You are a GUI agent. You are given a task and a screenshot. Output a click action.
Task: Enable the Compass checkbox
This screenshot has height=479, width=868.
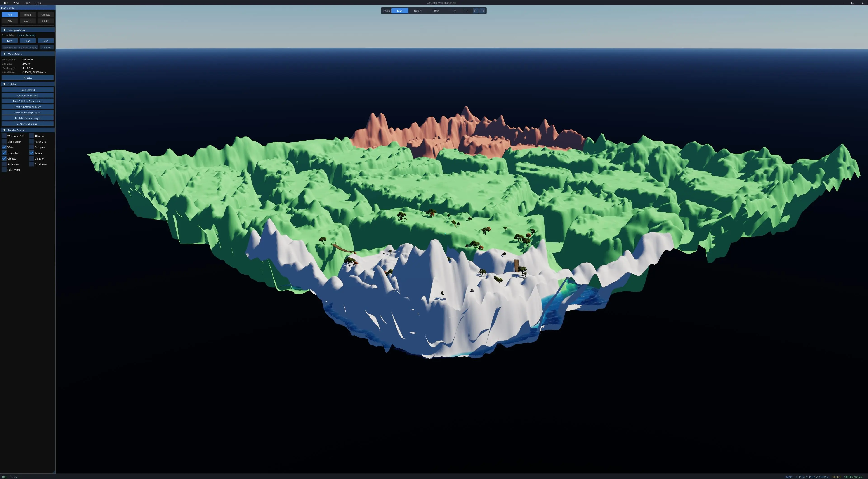pyautogui.click(x=32, y=147)
